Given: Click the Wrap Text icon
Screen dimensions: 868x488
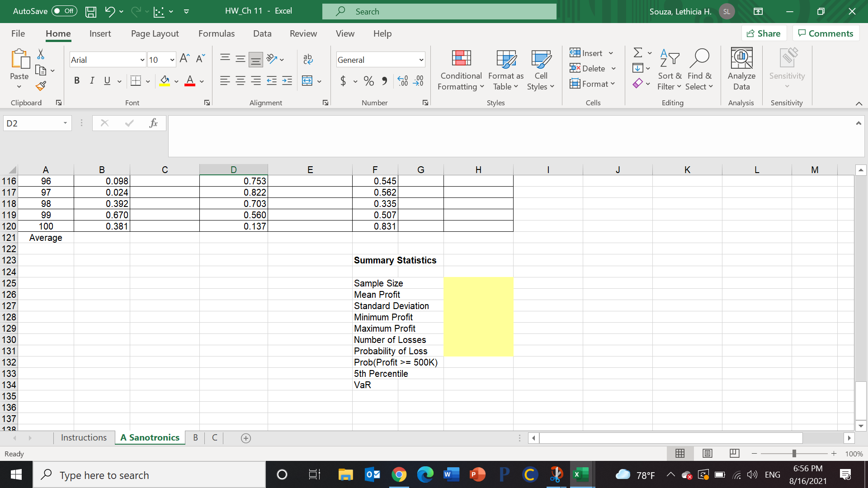Looking at the screenshot, I should [x=308, y=59].
